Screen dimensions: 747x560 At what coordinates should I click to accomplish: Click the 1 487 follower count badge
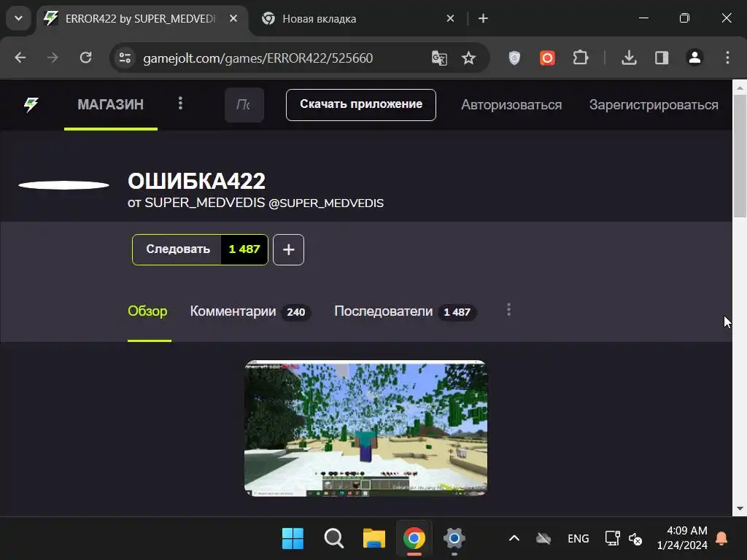(x=244, y=249)
